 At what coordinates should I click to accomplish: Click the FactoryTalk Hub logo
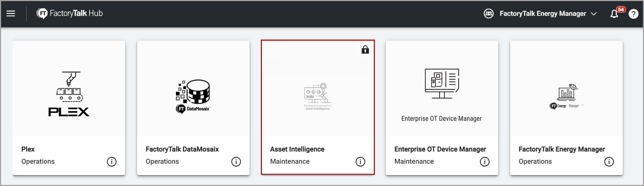70,14
